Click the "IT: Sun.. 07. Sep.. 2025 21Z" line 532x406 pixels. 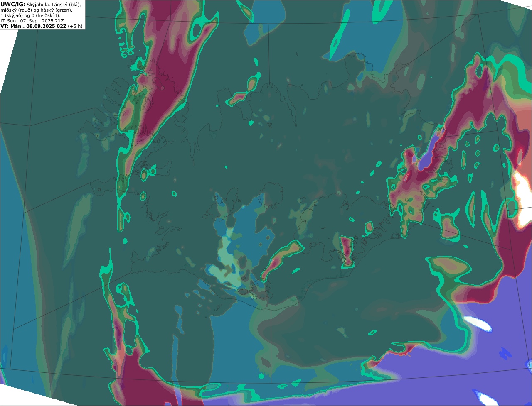click(x=32, y=21)
